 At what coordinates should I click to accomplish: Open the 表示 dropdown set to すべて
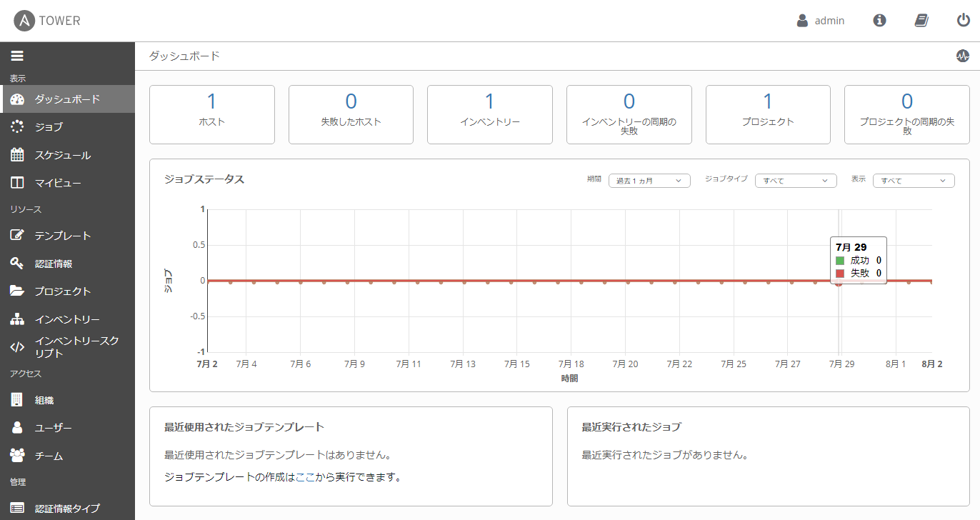(x=913, y=181)
